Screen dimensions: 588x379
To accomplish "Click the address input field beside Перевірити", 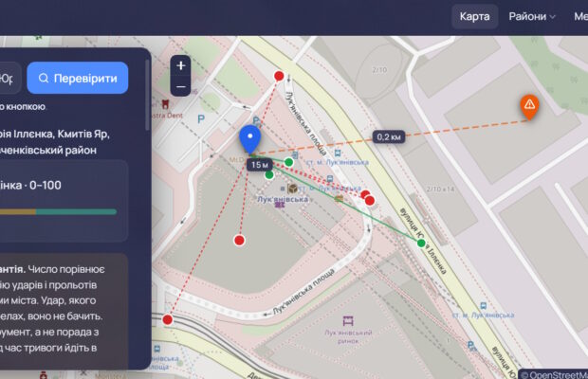I will (10, 78).
